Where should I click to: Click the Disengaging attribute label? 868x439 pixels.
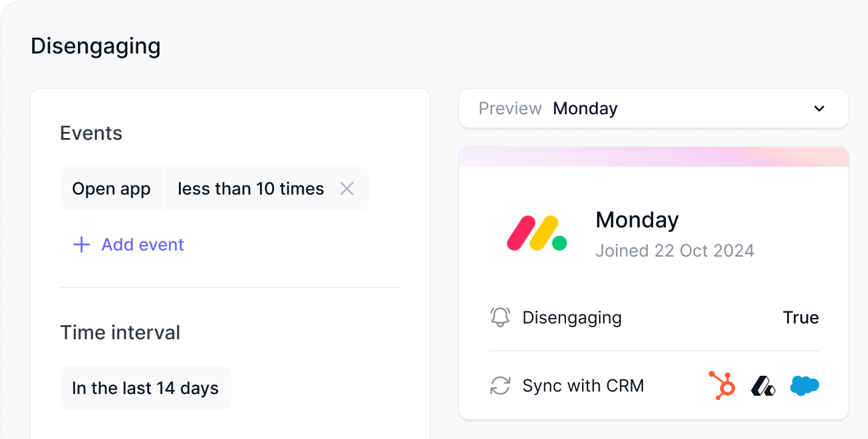click(x=572, y=317)
